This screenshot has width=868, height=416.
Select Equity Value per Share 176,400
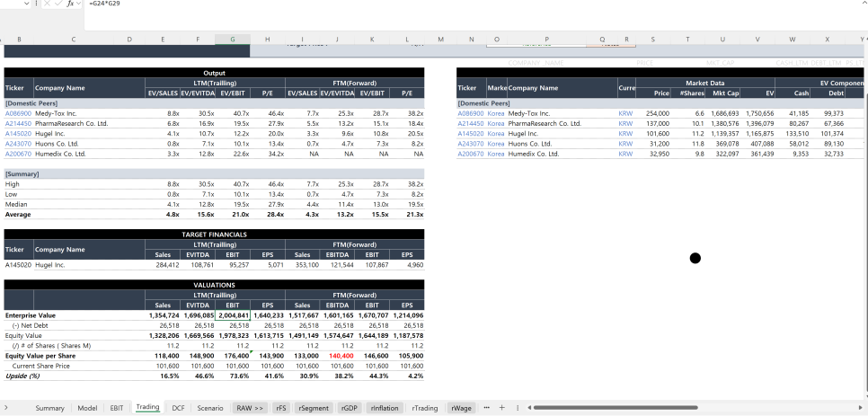[233, 356]
